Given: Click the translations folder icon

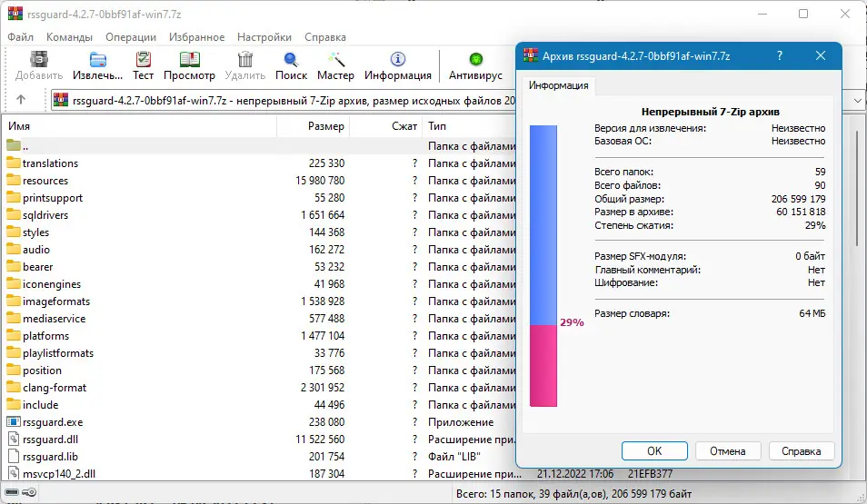Looking at the screenshot, I should point(14,163).
